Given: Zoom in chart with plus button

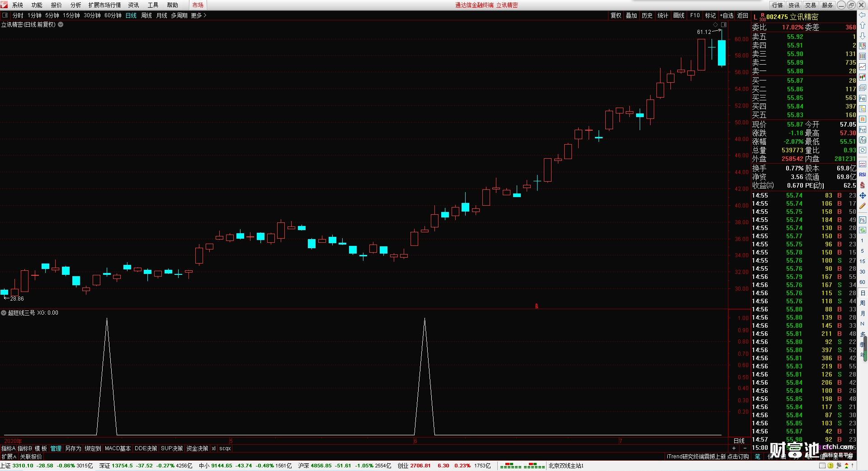Looking at the screenshot, I should (734, 448).
